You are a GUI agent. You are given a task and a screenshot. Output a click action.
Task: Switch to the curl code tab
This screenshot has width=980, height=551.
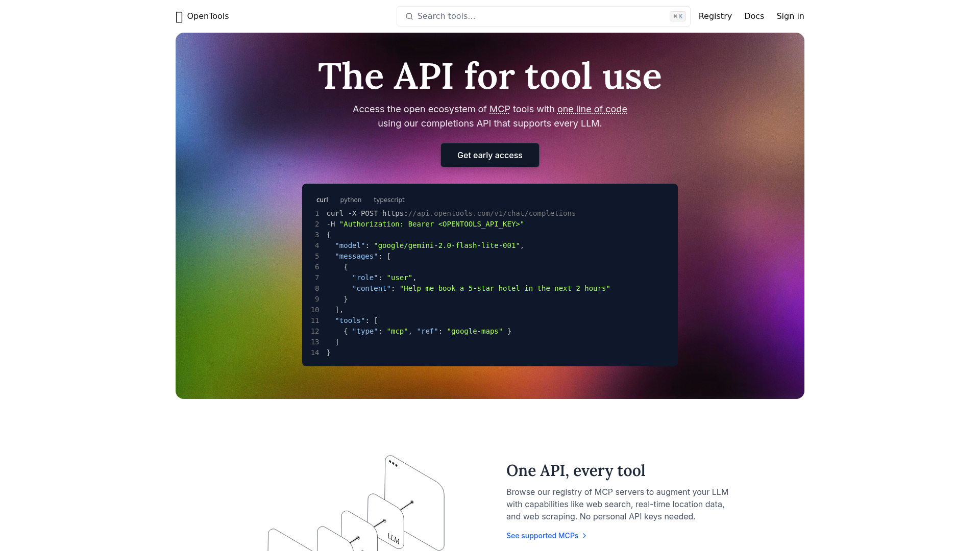click(x=322, y=200)
